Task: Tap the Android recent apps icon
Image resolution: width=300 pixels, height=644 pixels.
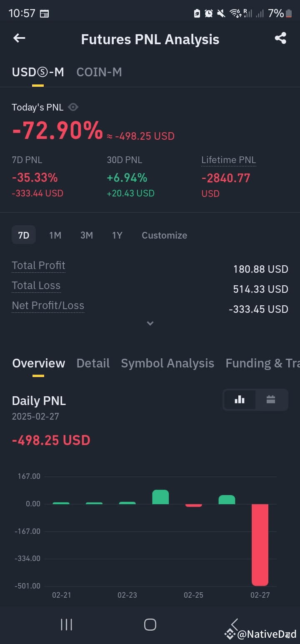Action: pyautogui.click(x=66, y=624)
